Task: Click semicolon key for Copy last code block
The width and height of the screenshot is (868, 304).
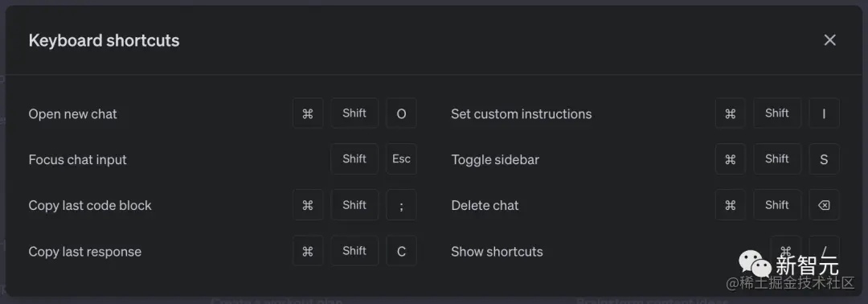Action: click(401, 205)
